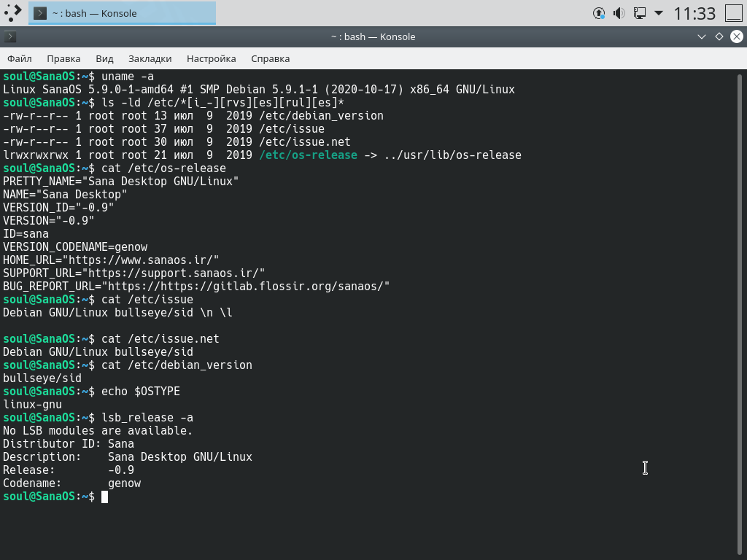Click 'Debian GNU/Linux bullseye/sid \n \l' line
This screenshot has width=747, height=560.
pyautogui.click(x=117, y=313)
